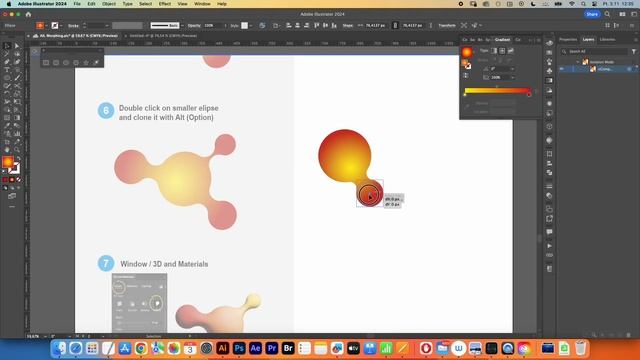Switch to Gradient fill mode below swatches
This screenshot has width=640, height=360.
12,180
